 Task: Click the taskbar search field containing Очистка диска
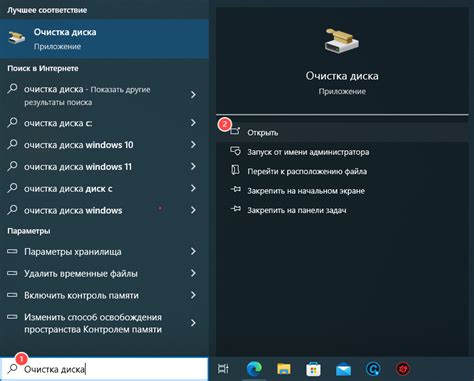tap(104, 369)
